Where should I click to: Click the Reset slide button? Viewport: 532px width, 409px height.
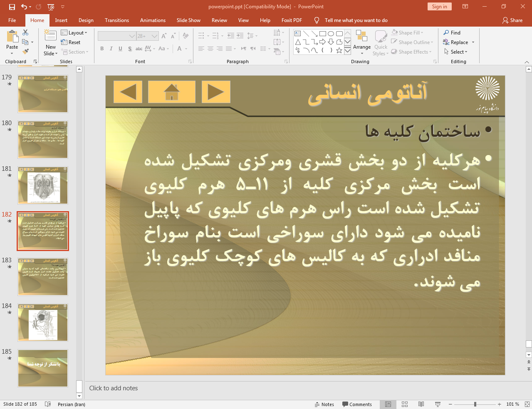(71, 42)
